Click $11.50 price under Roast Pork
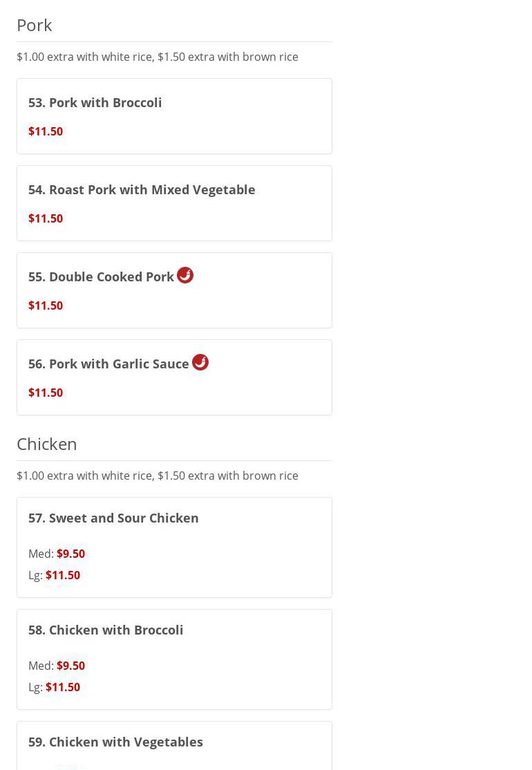 pyautogui.click(x=46, y=218)
